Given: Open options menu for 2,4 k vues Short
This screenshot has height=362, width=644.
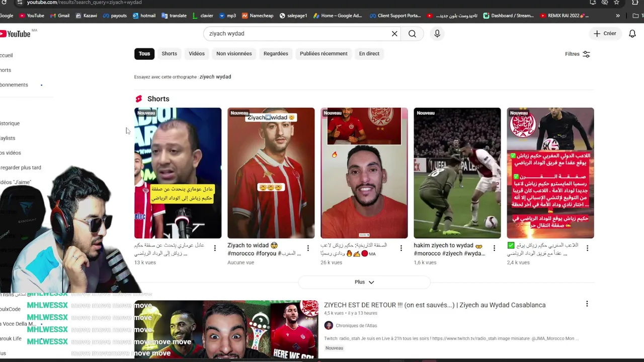Looking at the screenshot, I should point(587,248).
